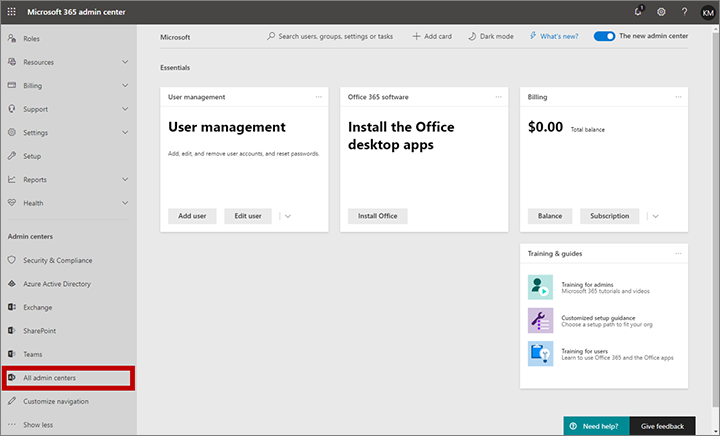Viewport: 720px width, 436px height.
Task: Open Training & guides card ellipsis menu
Action: [x=678, y=253]
